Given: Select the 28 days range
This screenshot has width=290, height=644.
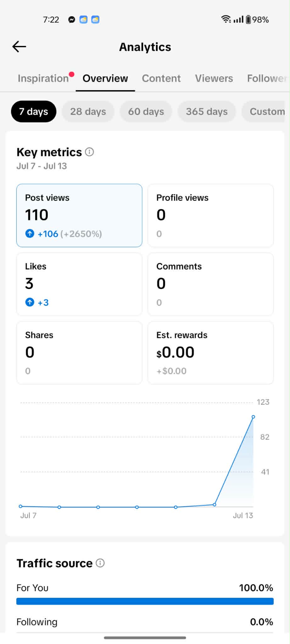Looking at the screenshot, I should tap(88, 112).
